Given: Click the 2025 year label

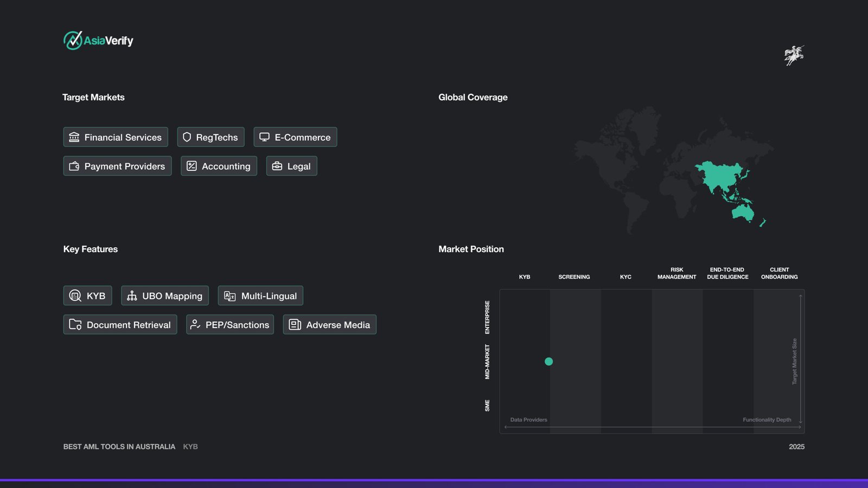Looking at the screenshot, I should pyautogui.click(x=796, y=447).
